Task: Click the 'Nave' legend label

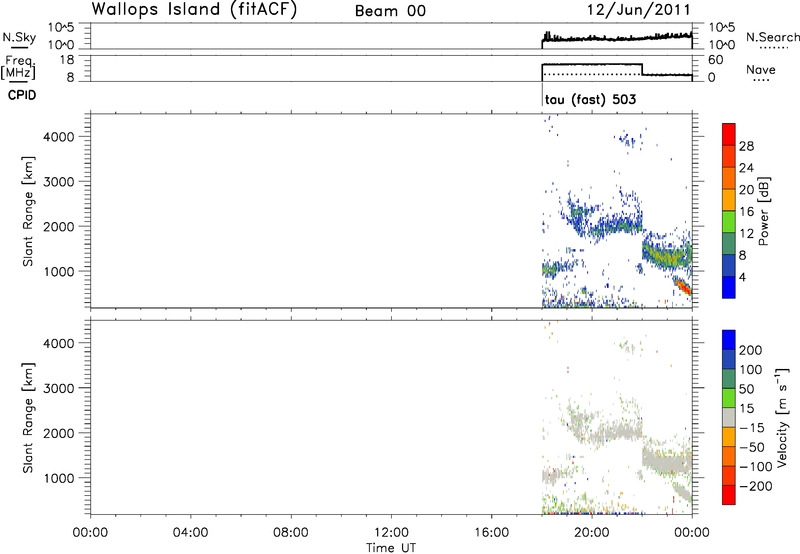Action: pyautogui.click(x=761, y=69)
